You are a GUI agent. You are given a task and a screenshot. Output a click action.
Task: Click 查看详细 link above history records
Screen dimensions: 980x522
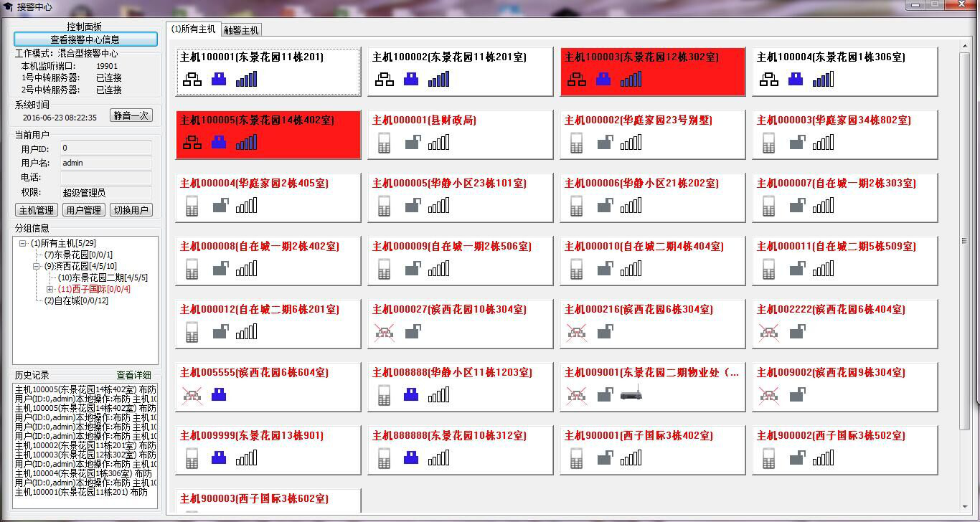(134, 376)
